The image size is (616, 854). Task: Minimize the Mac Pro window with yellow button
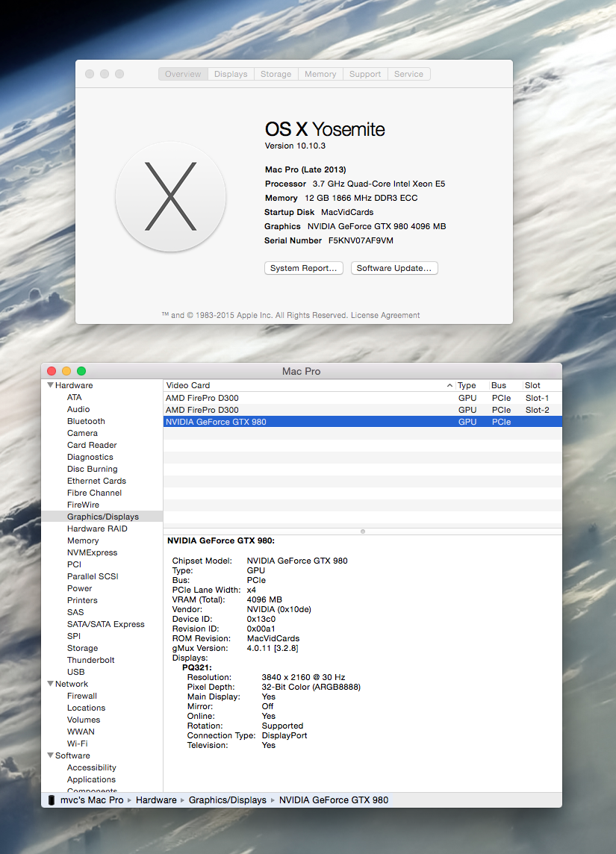(x=66, y=371)
